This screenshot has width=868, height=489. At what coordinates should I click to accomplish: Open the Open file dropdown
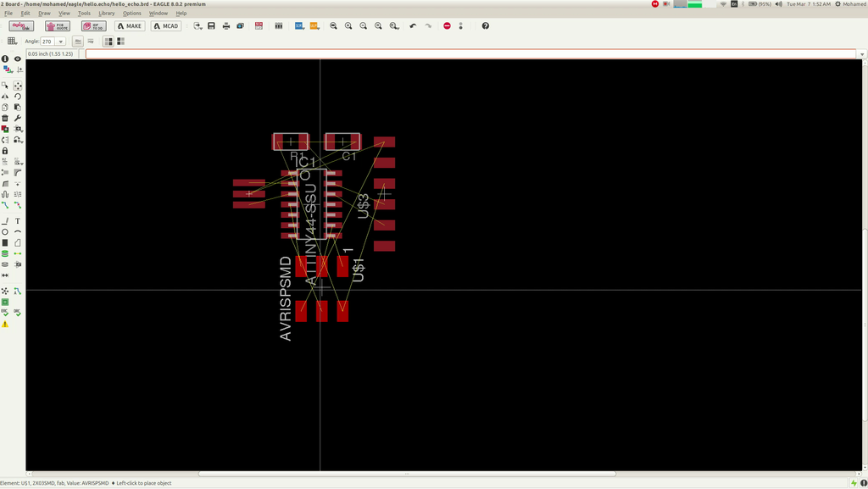198,26
